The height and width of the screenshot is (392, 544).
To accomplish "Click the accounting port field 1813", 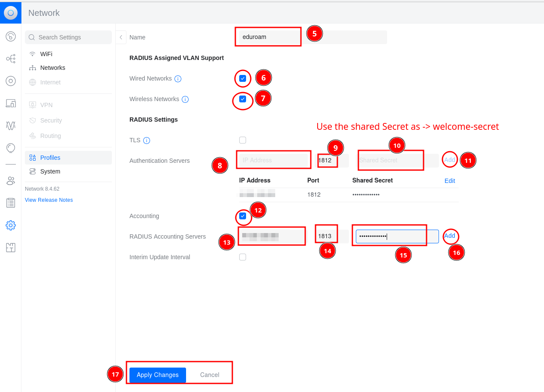I will click(x=332, y=236).
